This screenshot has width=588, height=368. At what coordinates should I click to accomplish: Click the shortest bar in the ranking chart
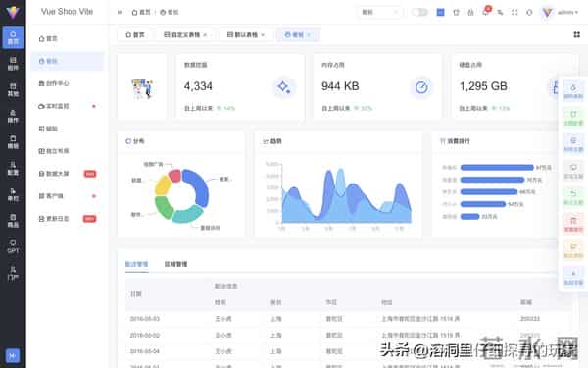tap(469, 216)
